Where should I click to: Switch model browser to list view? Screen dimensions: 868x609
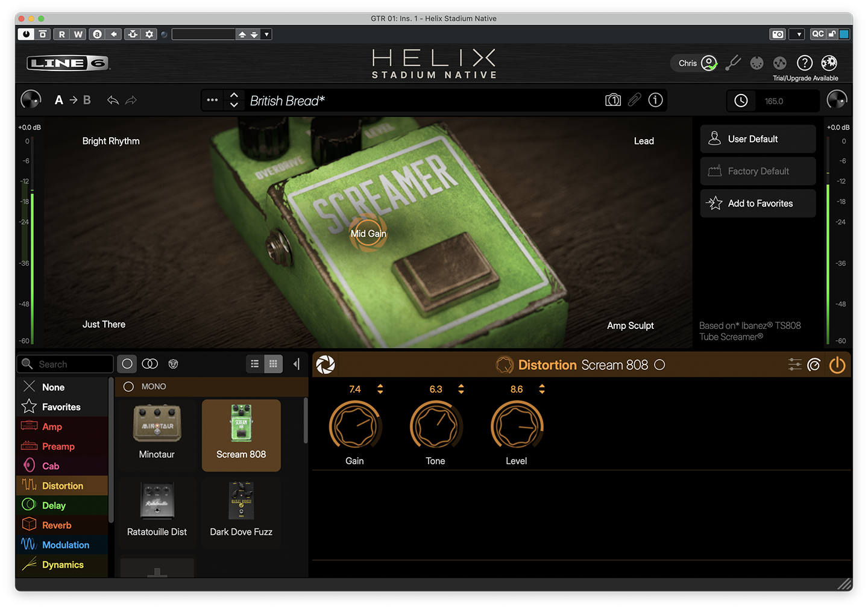point(255,364)
